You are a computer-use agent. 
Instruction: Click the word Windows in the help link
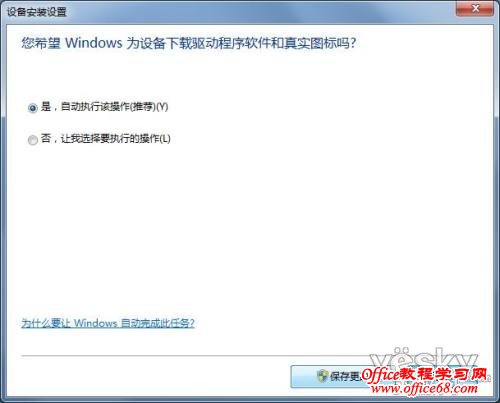(95, 323)
